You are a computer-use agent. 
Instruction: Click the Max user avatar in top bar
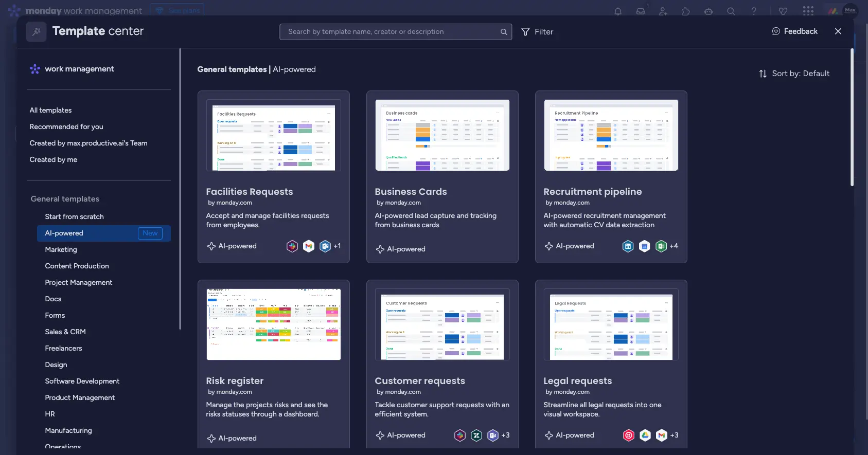click(x=851, y=10)
